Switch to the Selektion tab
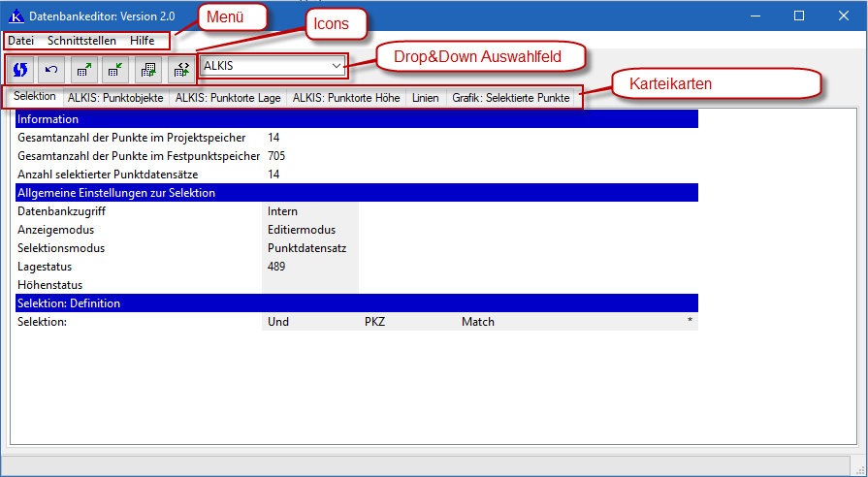The width and height of the screenshot is (868, 477). [35, 97]
